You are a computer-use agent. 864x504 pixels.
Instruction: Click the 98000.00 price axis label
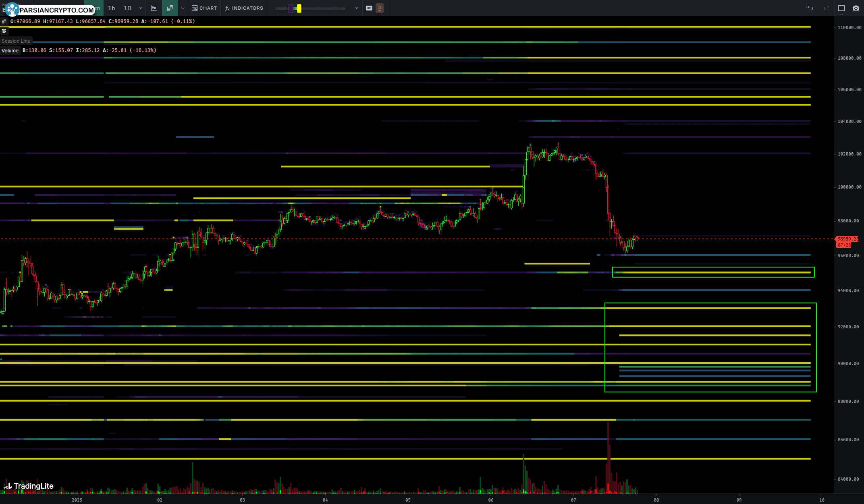point(848,221)
